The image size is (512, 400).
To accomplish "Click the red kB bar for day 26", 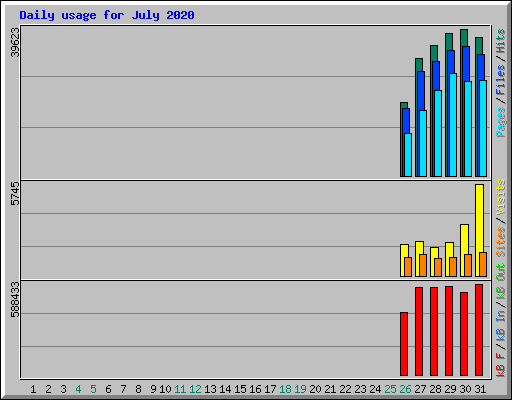I will (404, 344).
